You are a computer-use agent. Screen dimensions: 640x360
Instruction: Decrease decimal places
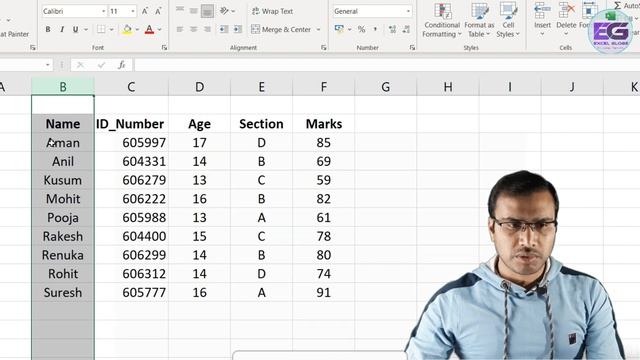point(406,29)
